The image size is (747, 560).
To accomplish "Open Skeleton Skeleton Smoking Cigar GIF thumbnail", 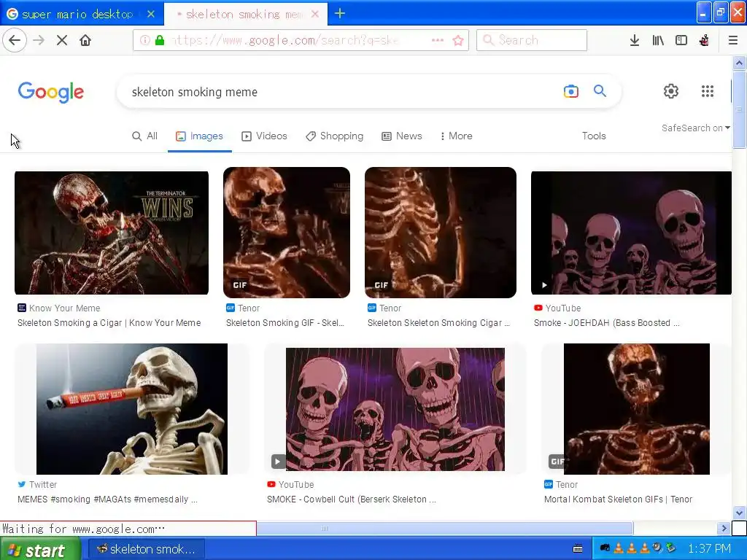I will coord(440,233).
